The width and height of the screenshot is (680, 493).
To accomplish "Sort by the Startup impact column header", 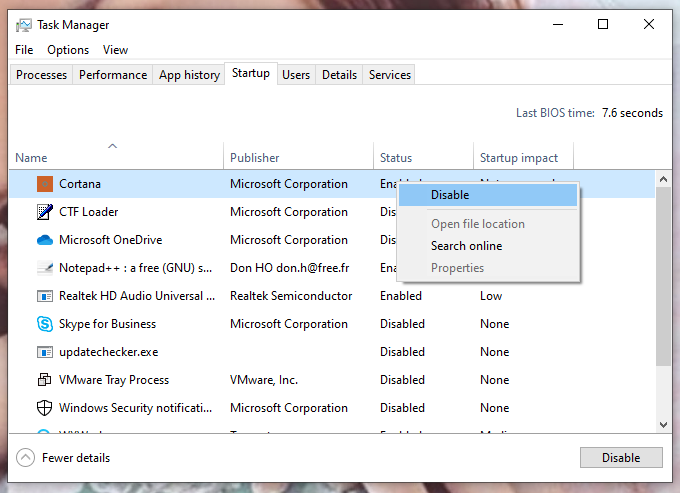I will click(523, 155).
